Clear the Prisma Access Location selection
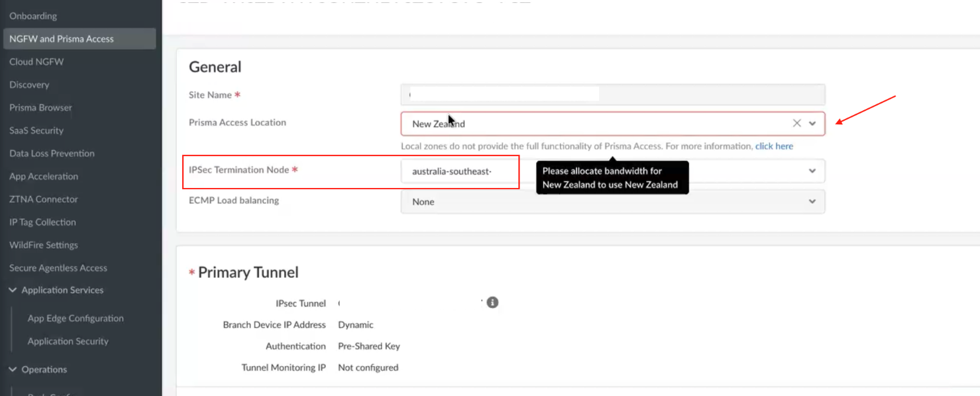 [797, 123]
